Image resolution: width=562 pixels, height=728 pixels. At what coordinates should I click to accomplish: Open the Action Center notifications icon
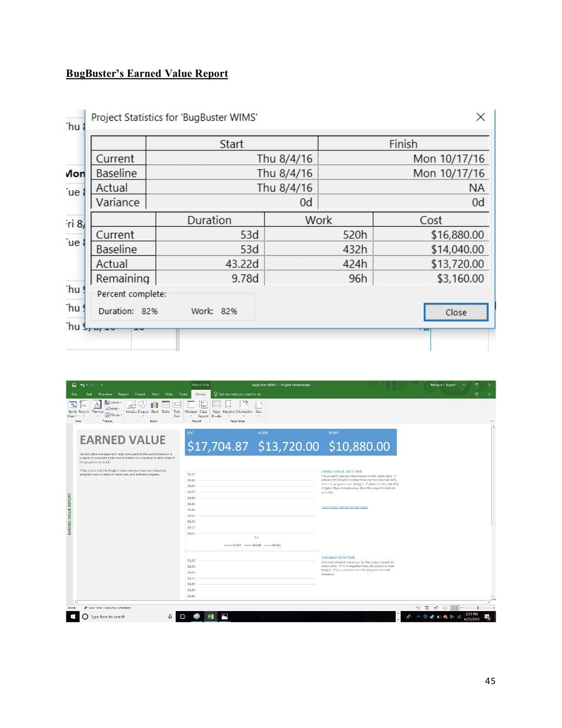tap(487, 617)
